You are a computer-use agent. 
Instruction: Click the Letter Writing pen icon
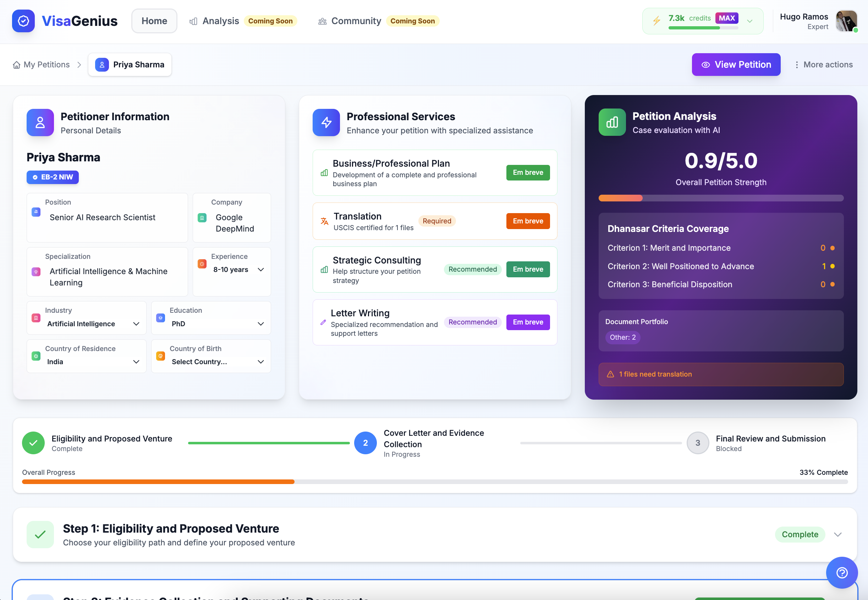pos(323,322)
